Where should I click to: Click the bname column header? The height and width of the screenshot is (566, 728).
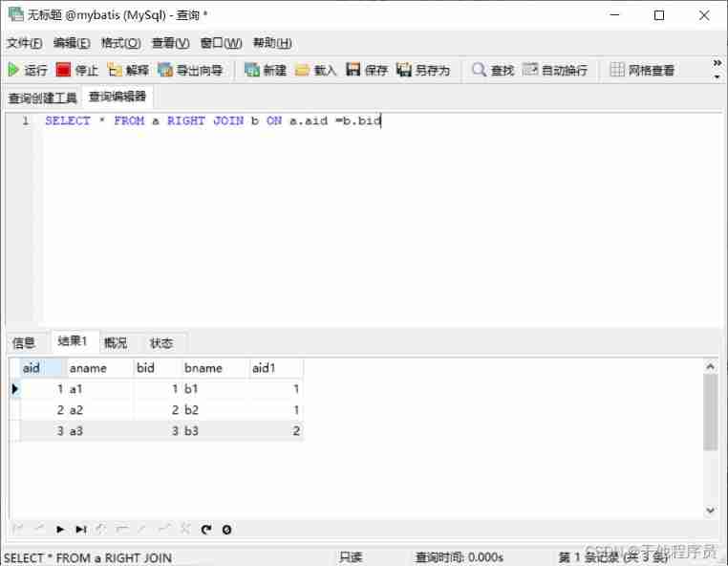215,368
